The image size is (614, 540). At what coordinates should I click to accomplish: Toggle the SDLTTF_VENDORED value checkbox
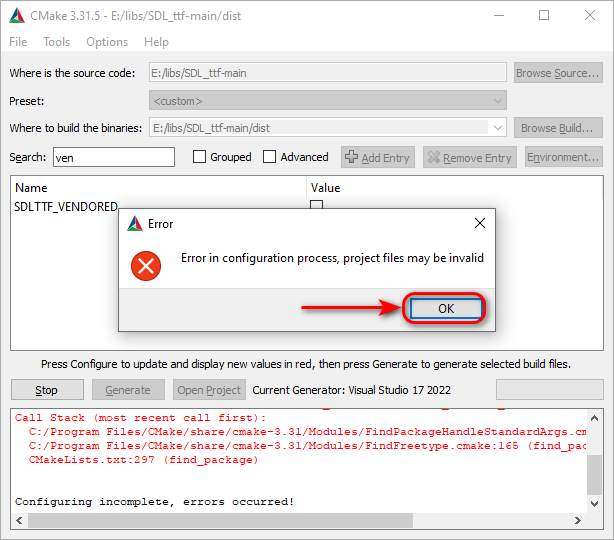pos(316,205)
